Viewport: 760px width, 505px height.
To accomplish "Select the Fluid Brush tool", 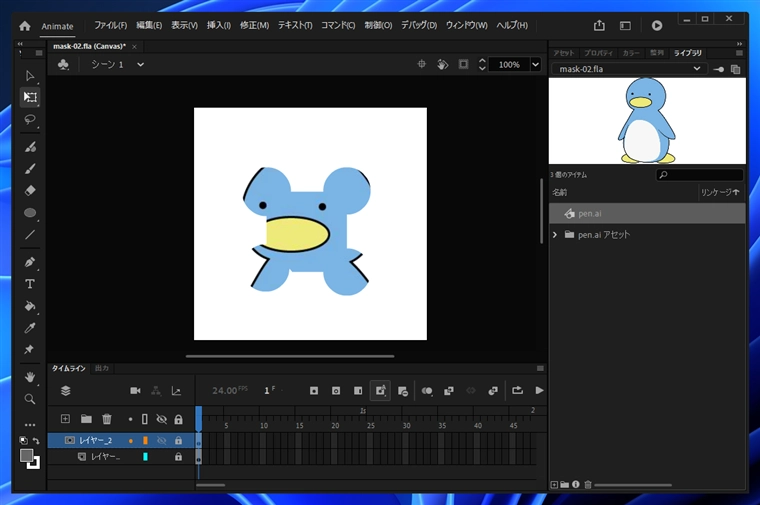I will pyautogui.click(x=30, y=147).
